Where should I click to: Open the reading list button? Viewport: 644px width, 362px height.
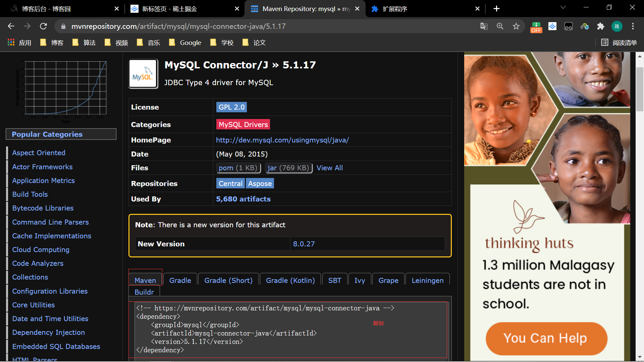click(x=619, y=43)
